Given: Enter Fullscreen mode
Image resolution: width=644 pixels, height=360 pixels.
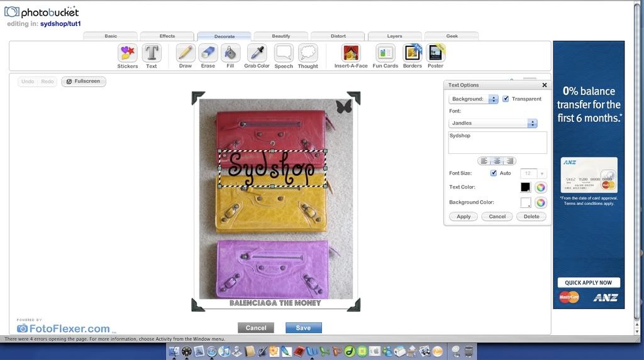Looking at the screenshot, I should 84,81.
